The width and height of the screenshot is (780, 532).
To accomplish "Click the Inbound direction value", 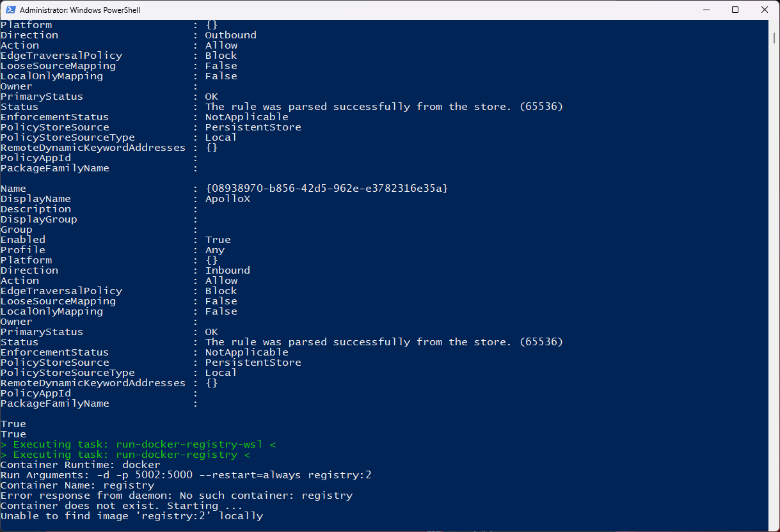I will tap(227, 270).
